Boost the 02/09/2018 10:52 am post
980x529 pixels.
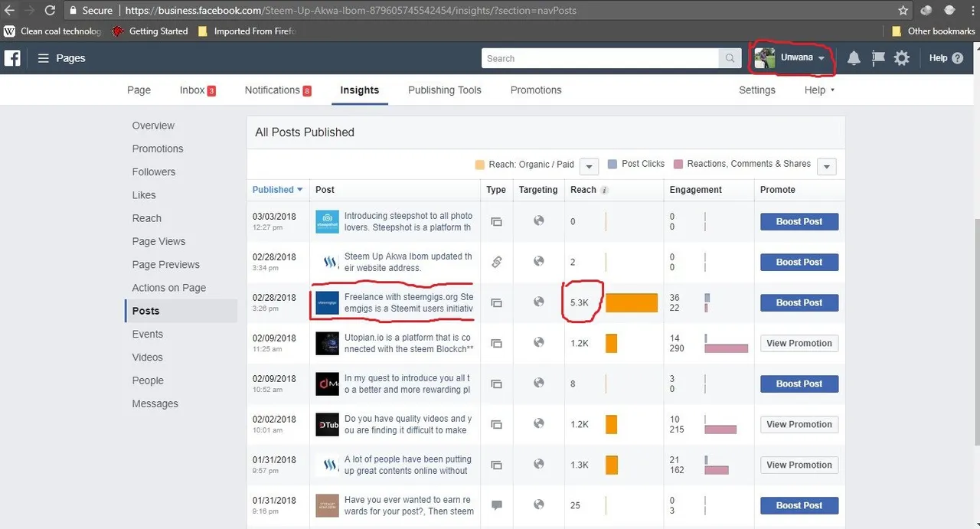[x=799, y=384]
